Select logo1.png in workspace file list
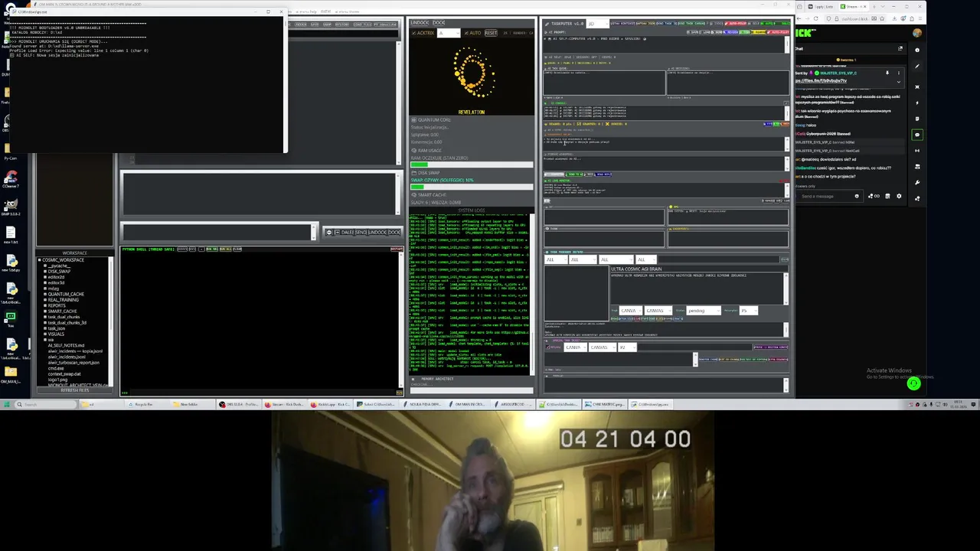This screenshot has width=980, height=551. tap(57, 380)
